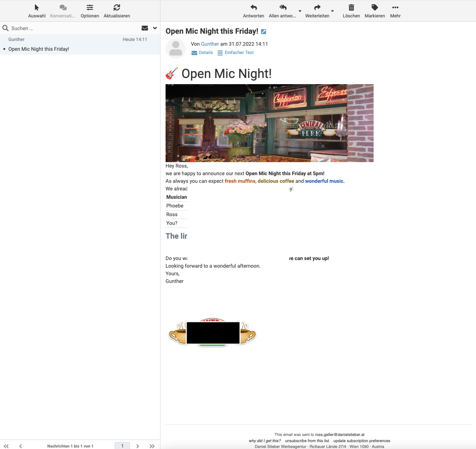Click the 'delicious coffee' text
The width and height of the screenshot is (476, 449).
[x=276, y=181]
